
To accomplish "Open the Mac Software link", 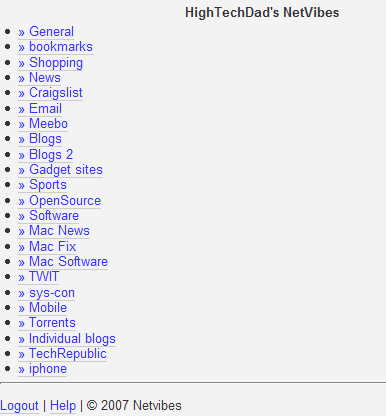I will (63, 262).
